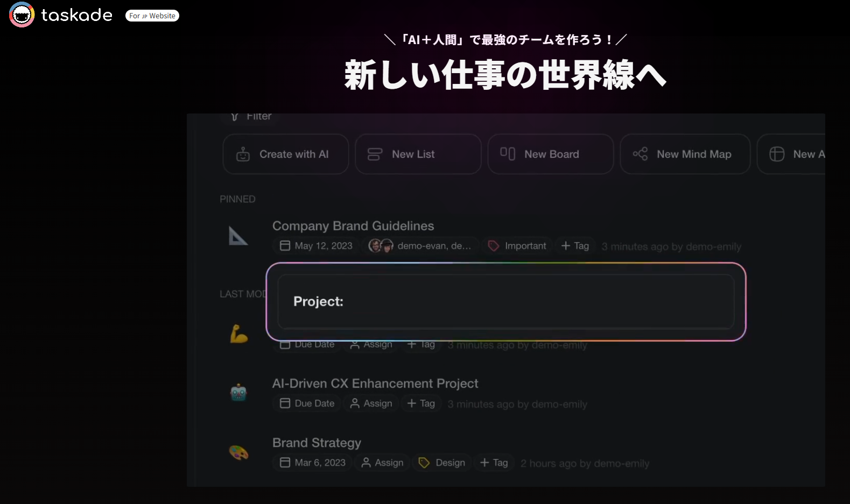Image resolution: width=850 pixels, height=504 pixels.
Task: Click the May 12, 2023 due date chip
Action: [x=316, y=246]
